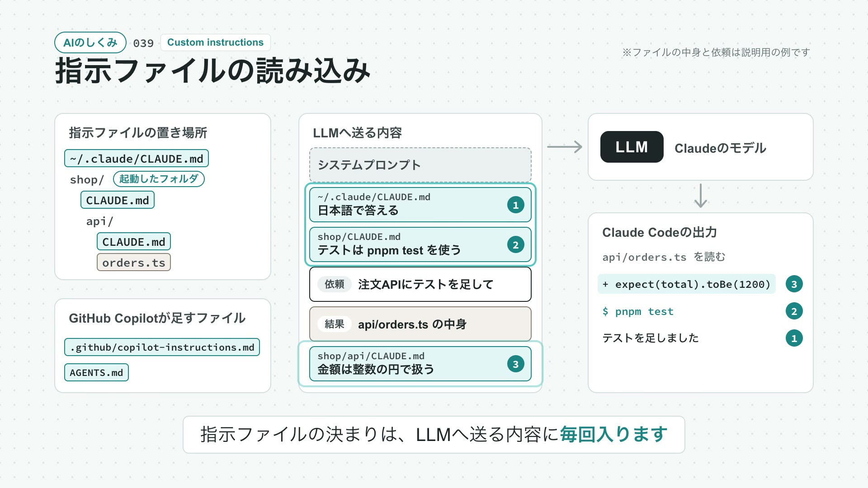Click the output テストを足しました
Image resolution: width=868 pixels, height=488 pixels.
651,338
